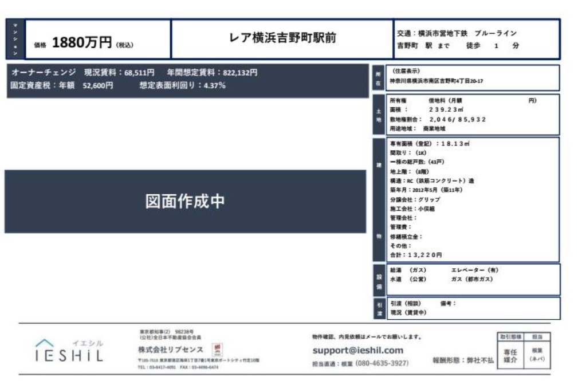Click the 1880万円 price text

[81, 42]
